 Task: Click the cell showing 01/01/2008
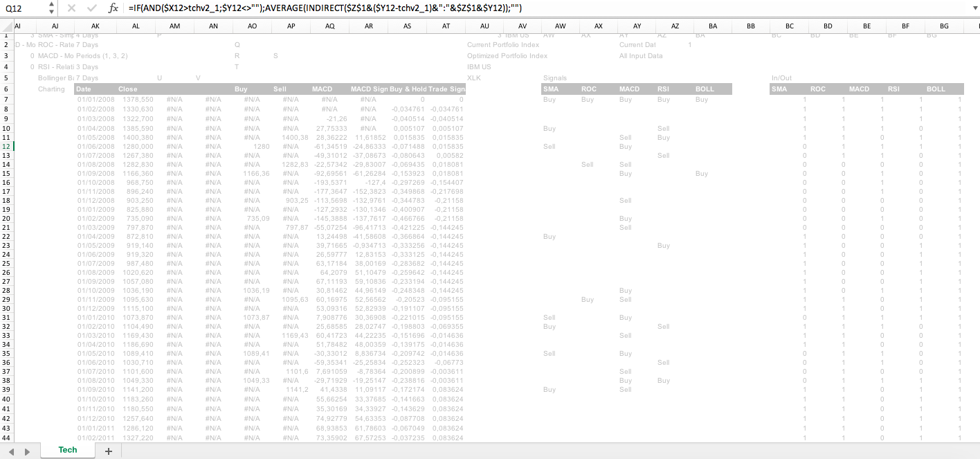click(x=96, y=99)
